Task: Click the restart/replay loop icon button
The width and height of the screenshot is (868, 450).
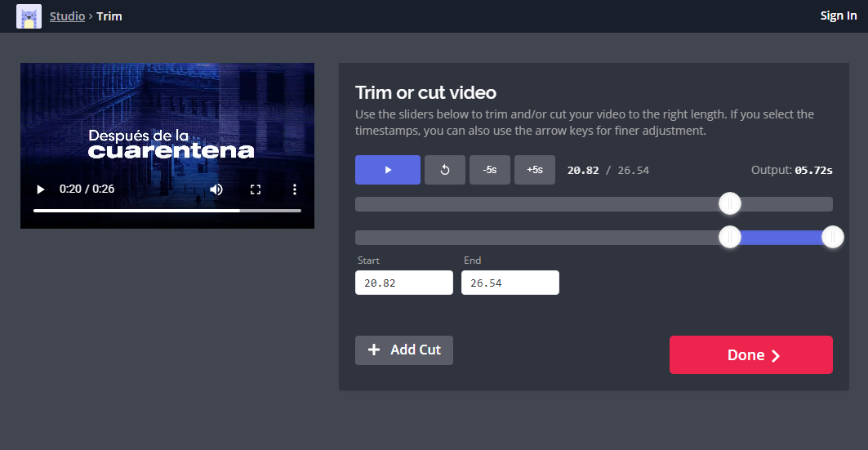Action: (445, 170)
